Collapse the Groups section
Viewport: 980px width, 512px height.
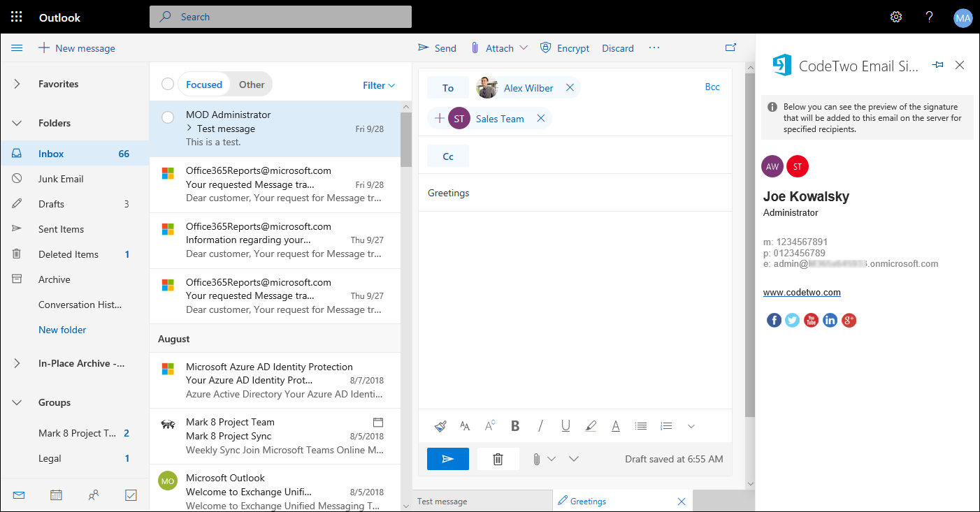(x=17, y=402)
